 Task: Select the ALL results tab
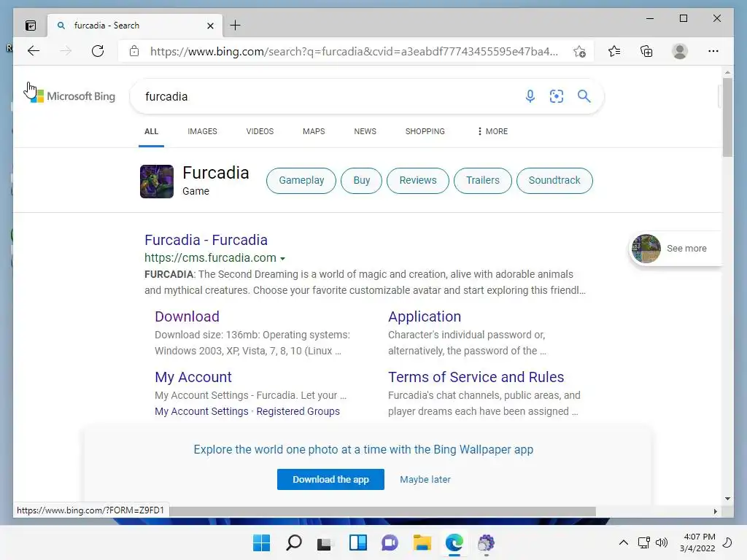pyautogui.click(x=151, y=131)
